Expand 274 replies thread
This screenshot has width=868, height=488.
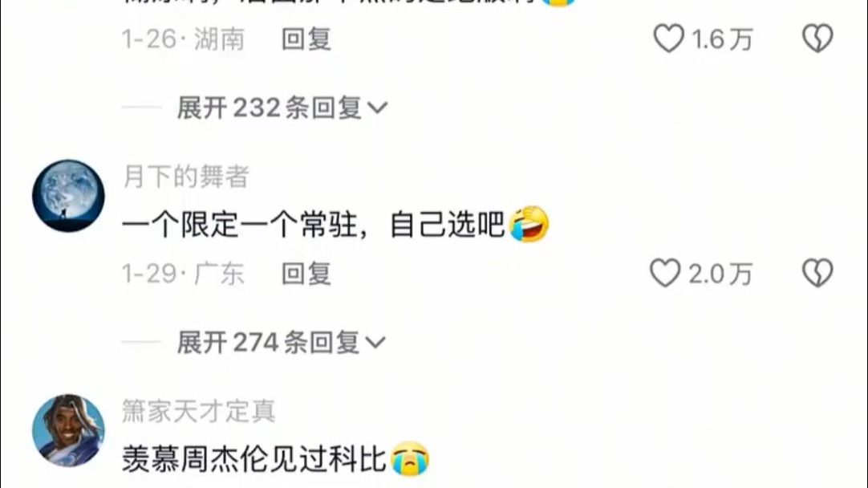click(x=281, y=342)
